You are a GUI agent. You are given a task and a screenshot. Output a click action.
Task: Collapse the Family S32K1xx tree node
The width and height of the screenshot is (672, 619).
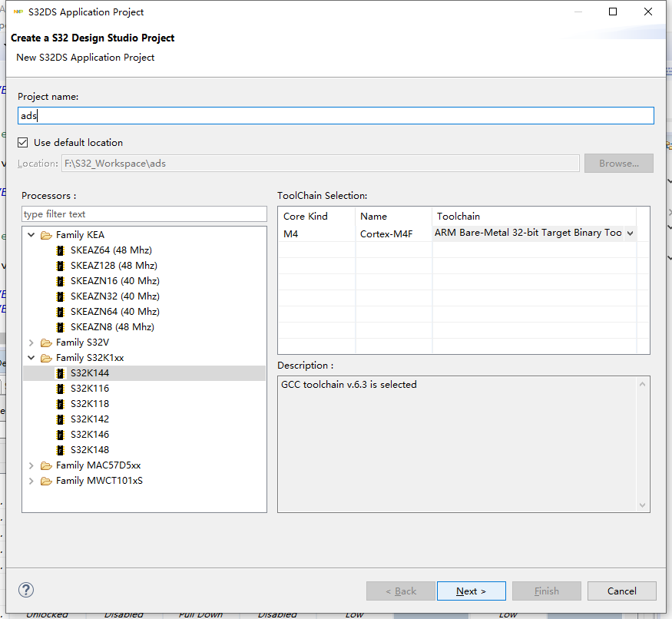click(31, 358)
